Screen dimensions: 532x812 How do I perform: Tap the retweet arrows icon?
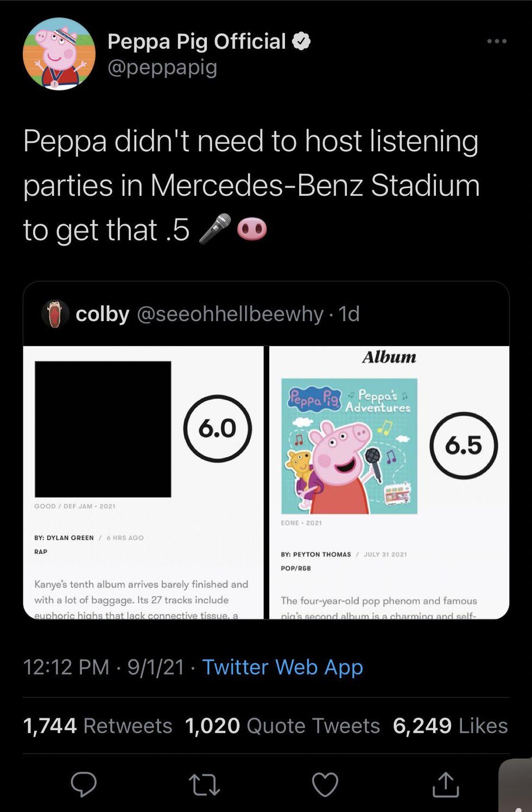tap(204, 784)
